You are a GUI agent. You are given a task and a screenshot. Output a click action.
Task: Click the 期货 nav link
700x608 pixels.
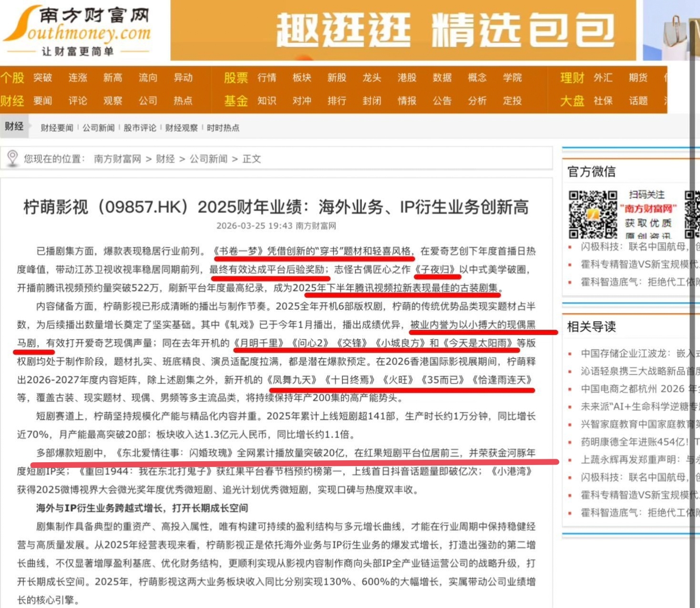click(638, 78)
